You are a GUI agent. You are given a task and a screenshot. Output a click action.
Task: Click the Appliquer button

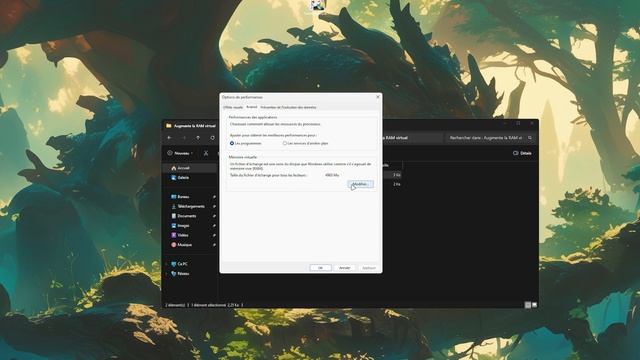tap(369, 268)
